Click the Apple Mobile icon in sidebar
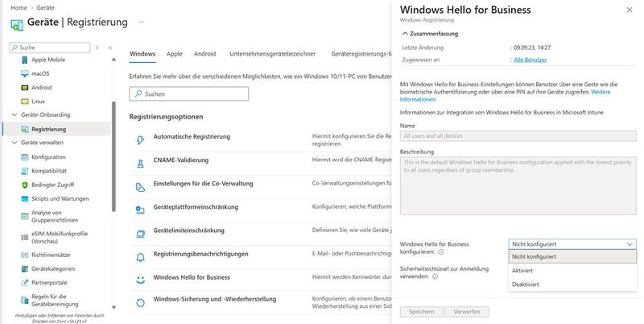The height and width of the screenshot is (324, 644). click(25, 60)
